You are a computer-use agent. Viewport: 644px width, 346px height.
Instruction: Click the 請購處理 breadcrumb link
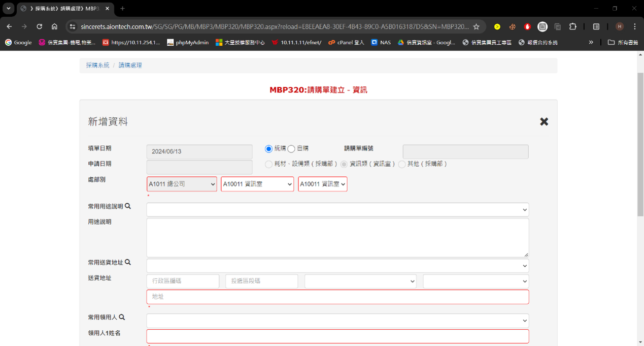coord(130,65)
